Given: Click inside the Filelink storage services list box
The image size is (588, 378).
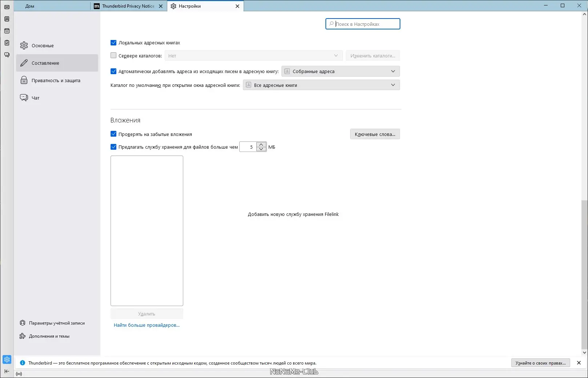Looking at the screenshot, I should click(147, 231).
